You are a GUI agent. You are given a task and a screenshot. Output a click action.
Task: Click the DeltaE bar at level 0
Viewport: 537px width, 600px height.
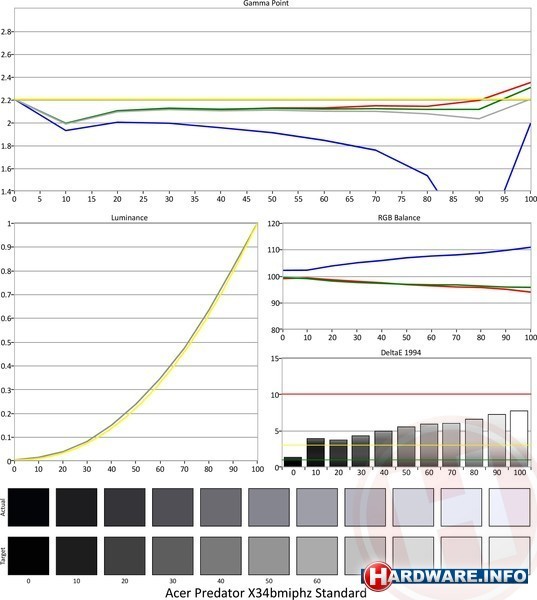click(293, 462)
